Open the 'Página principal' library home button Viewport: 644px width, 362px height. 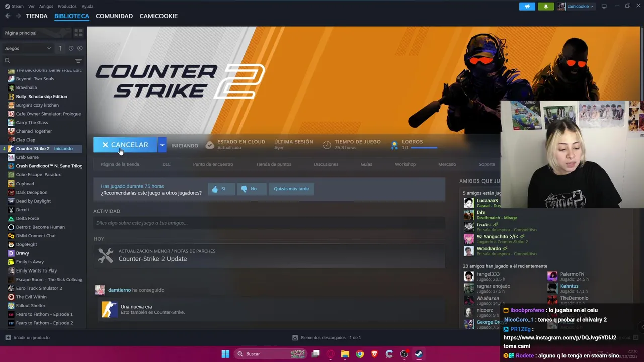pos(36,33)
